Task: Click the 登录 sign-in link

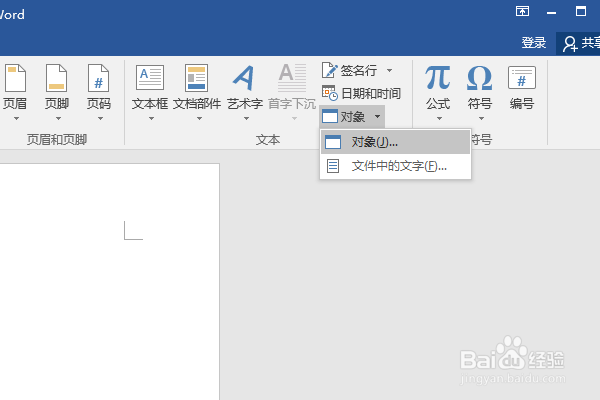Action: point(533,42)
